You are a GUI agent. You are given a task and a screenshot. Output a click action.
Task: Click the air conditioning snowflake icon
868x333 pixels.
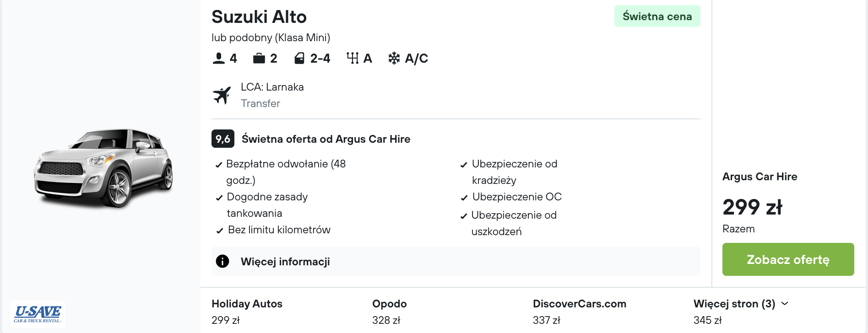[x=394, y=58]
